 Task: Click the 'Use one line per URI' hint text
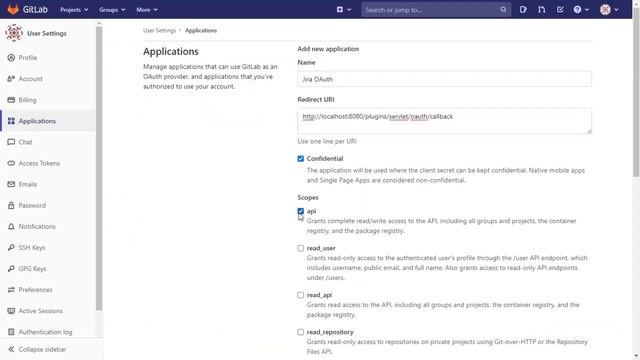pyautogui.click(x=327, y=141)
